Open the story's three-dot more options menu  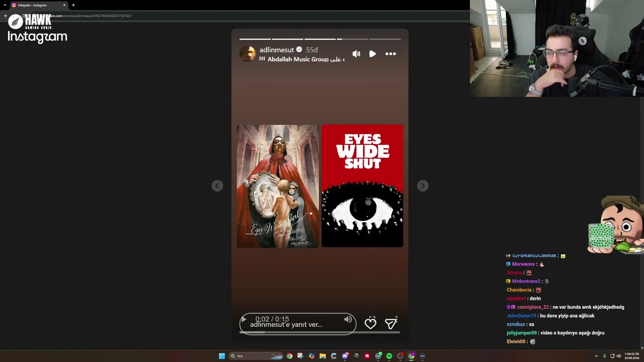coord(390,54)
